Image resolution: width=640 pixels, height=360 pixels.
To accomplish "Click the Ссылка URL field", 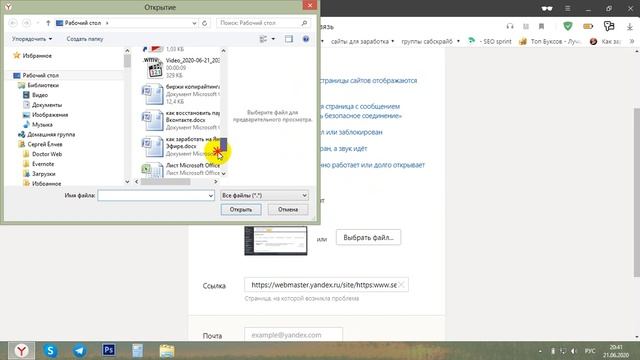I will pyautogui.click(x=326, y=285).
